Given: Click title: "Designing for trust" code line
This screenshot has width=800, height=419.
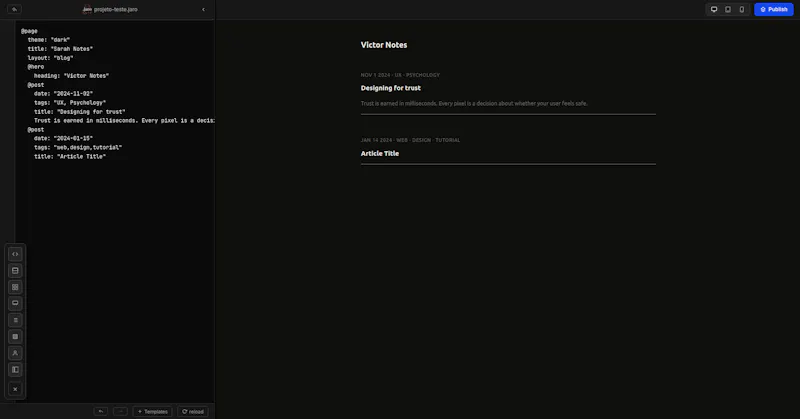Looking at the screenshot, I should 80,112.
